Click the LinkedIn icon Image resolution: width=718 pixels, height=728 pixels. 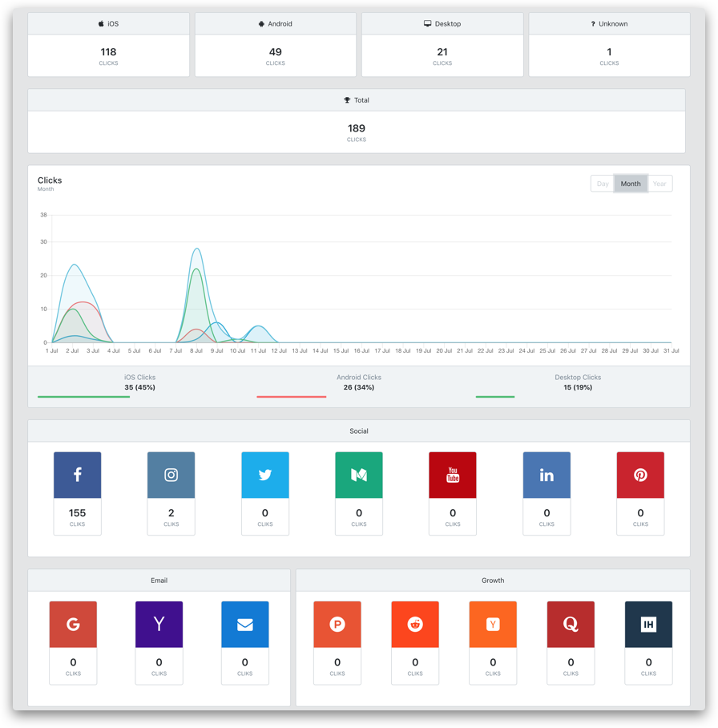point(547,475)
